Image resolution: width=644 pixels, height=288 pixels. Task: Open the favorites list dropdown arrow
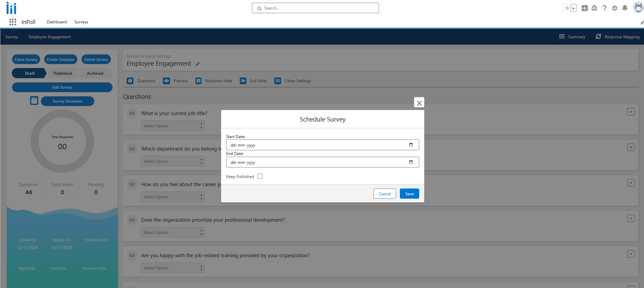[574, 8]
